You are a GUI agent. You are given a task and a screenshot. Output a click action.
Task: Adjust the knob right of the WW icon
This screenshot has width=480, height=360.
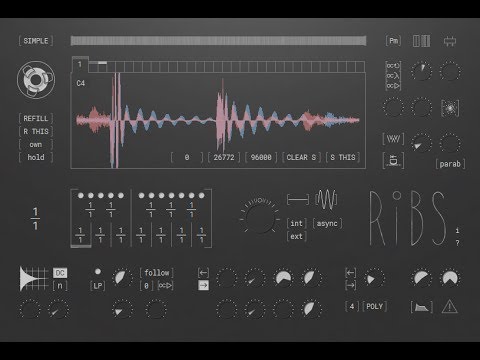(421, 143)
